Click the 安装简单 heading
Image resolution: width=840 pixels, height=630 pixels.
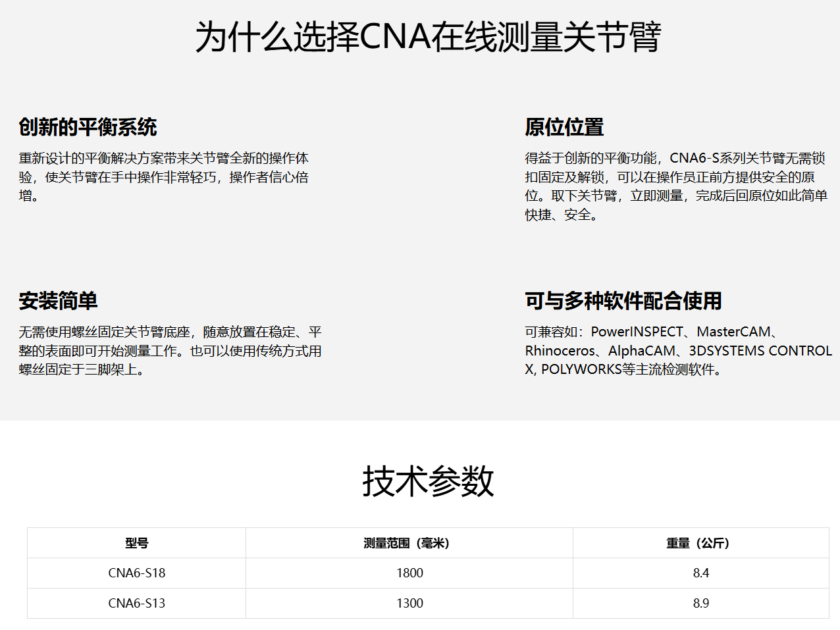click(x=58, y=301)
